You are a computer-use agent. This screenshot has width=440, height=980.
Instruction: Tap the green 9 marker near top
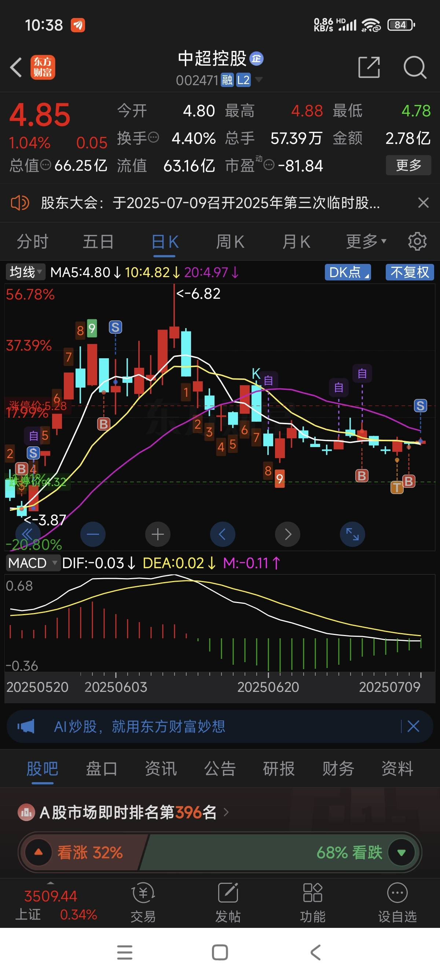(x=92, y=328)
